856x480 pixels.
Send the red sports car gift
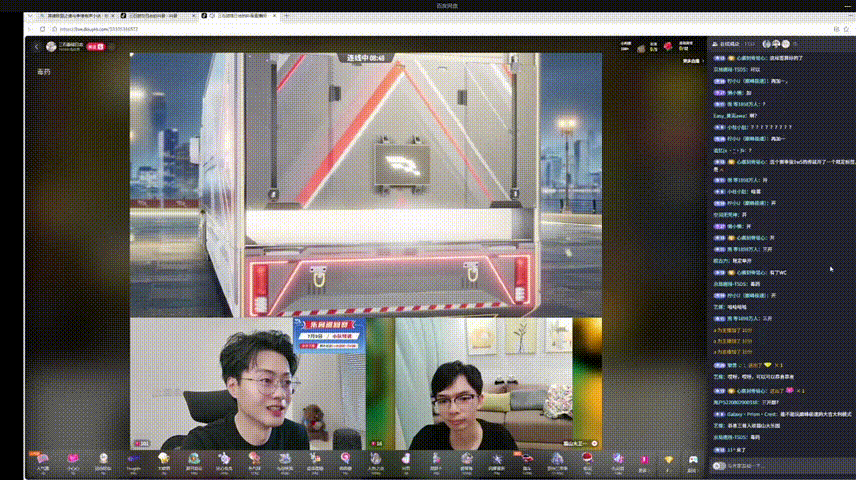[x=527, y=461]
